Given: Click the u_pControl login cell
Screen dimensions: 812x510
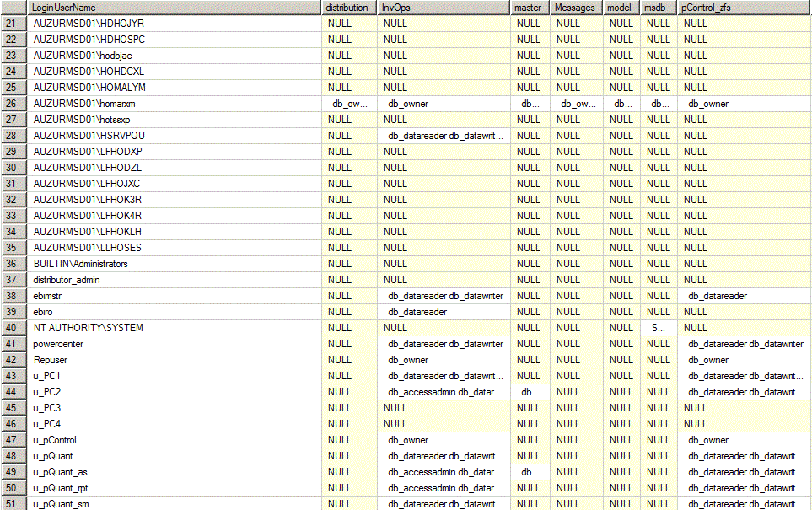Looking at the screenshot, I should coord(174,440).
